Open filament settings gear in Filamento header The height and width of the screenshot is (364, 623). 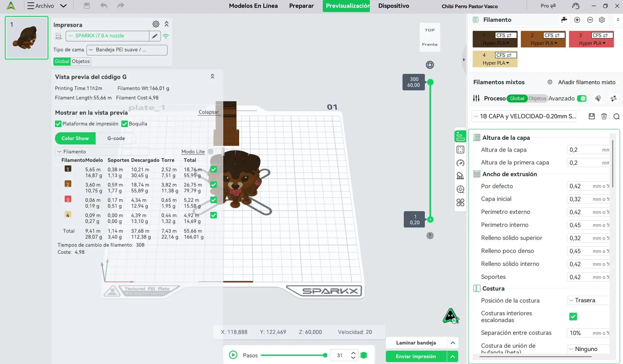(602, 20)
